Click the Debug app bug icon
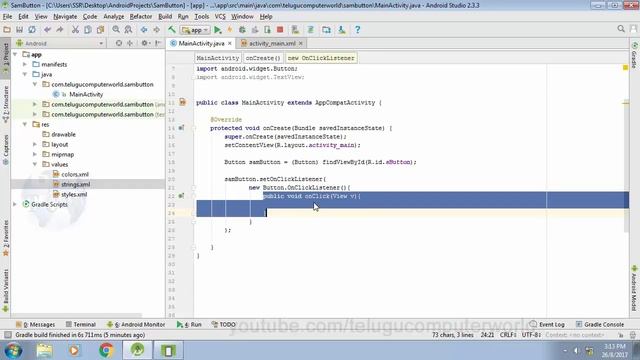The height and width of the screenshot is (360, 640). point(242,29)
